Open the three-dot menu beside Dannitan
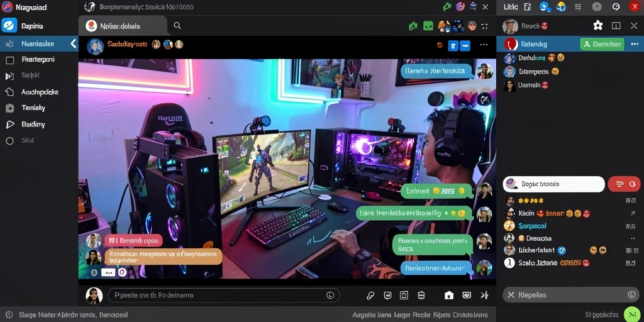 pos(635,44)
